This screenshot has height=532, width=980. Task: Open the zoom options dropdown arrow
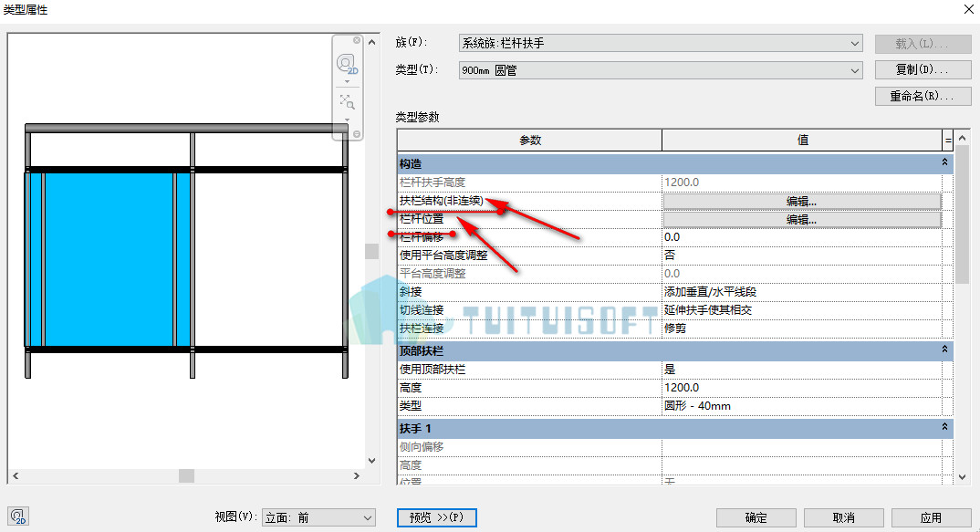tap(347, 120)
